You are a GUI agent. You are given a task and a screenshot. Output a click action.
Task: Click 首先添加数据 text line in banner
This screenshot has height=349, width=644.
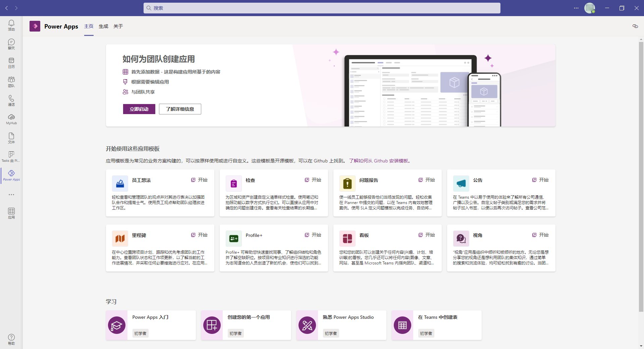click(x=176, y=72)
